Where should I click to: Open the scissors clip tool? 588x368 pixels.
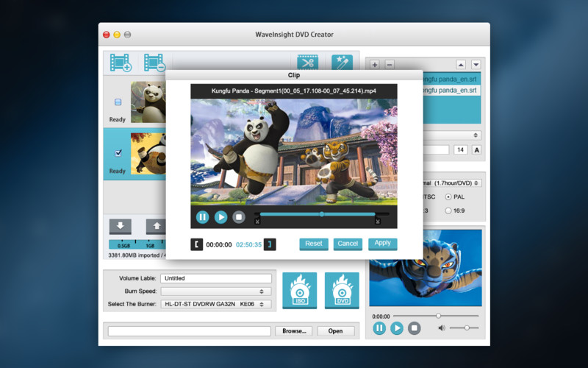point(307,63)
